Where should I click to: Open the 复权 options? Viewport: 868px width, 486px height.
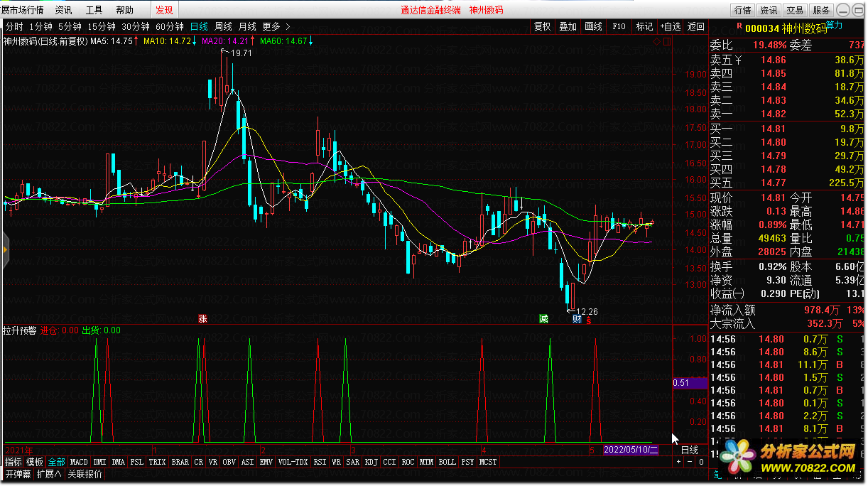(x=543, y=26)
